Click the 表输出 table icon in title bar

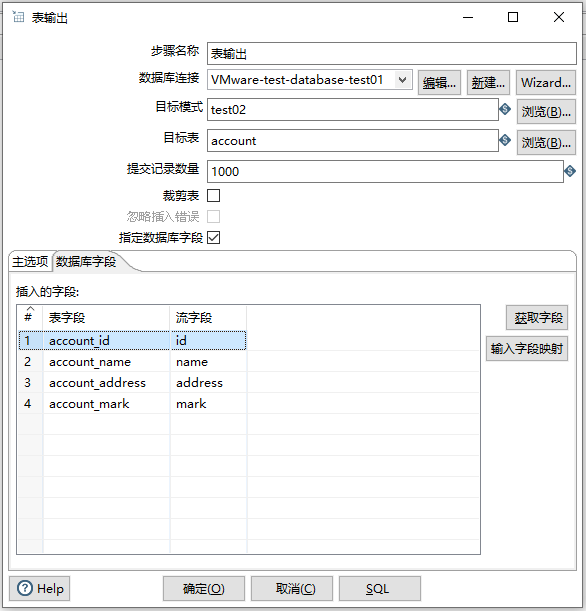[x=18, y=17]
